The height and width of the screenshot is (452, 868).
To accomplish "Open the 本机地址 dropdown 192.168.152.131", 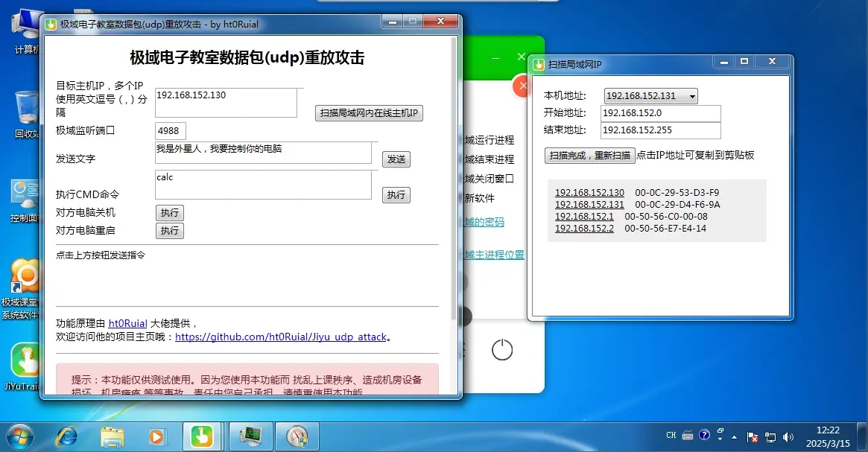I will (x=650, y=96).
